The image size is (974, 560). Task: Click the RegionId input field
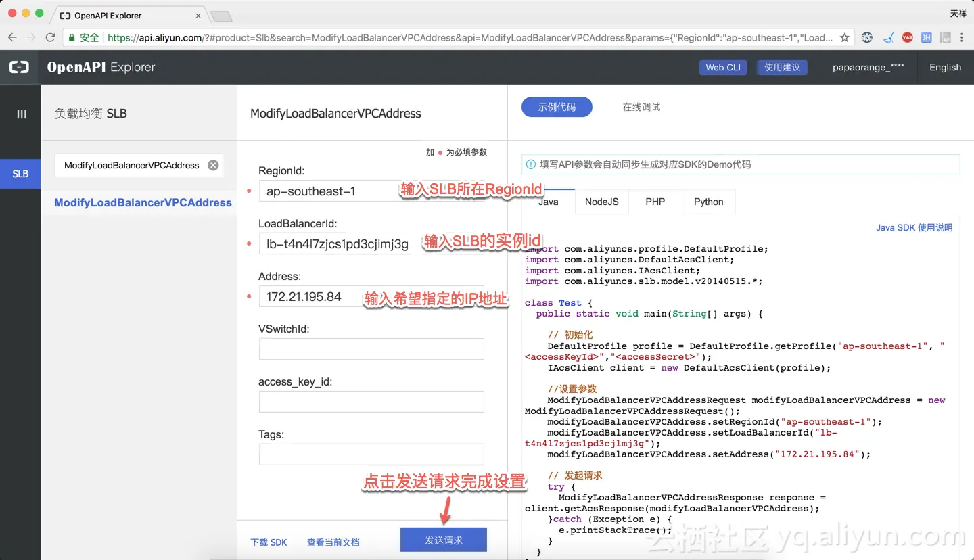pos(371,191)
